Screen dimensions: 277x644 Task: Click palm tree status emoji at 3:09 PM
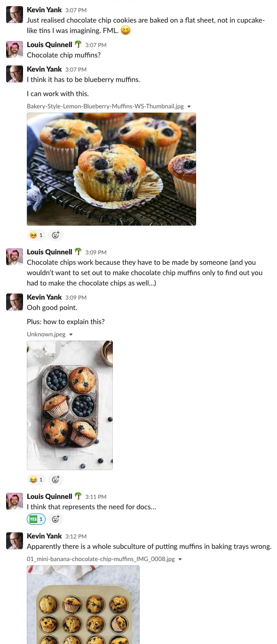click(x=78, y=252)
